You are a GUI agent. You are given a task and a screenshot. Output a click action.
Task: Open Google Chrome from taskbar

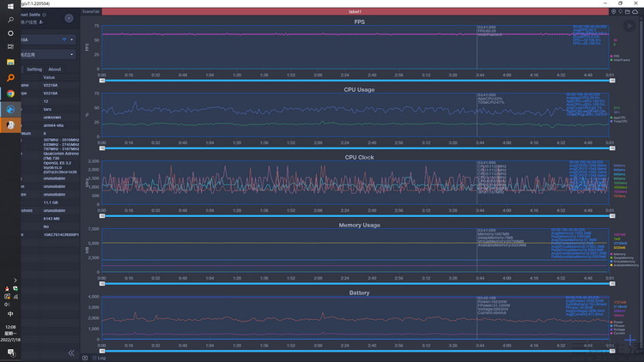(x=10, y=94)
